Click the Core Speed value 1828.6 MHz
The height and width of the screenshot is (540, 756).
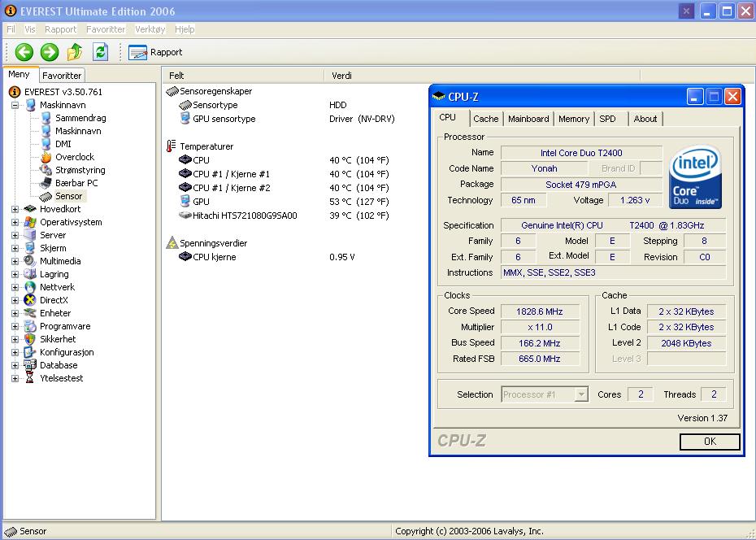point(540,311)
